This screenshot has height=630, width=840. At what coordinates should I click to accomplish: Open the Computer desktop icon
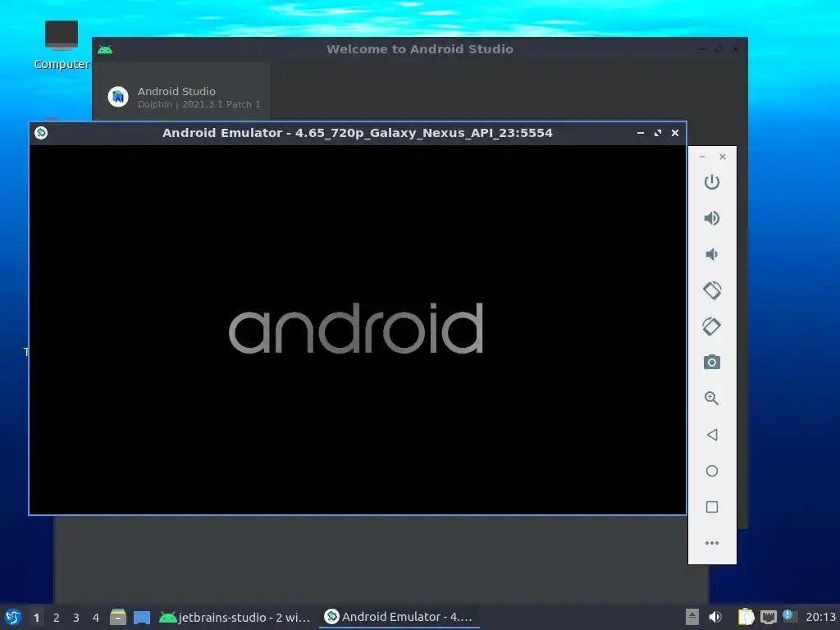click(x=62, y=44)
